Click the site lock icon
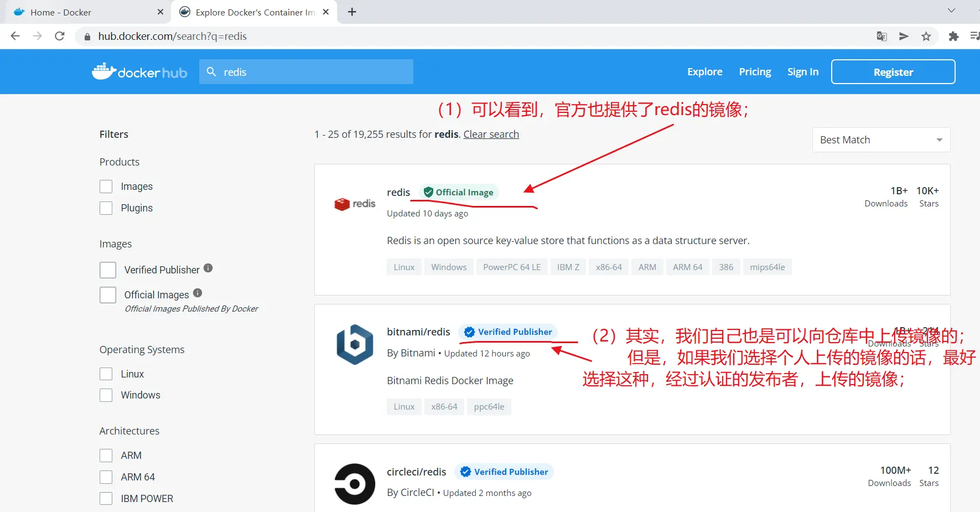This screenshot has height=512, width=980. pyautogui.click(x=86, y=37)
